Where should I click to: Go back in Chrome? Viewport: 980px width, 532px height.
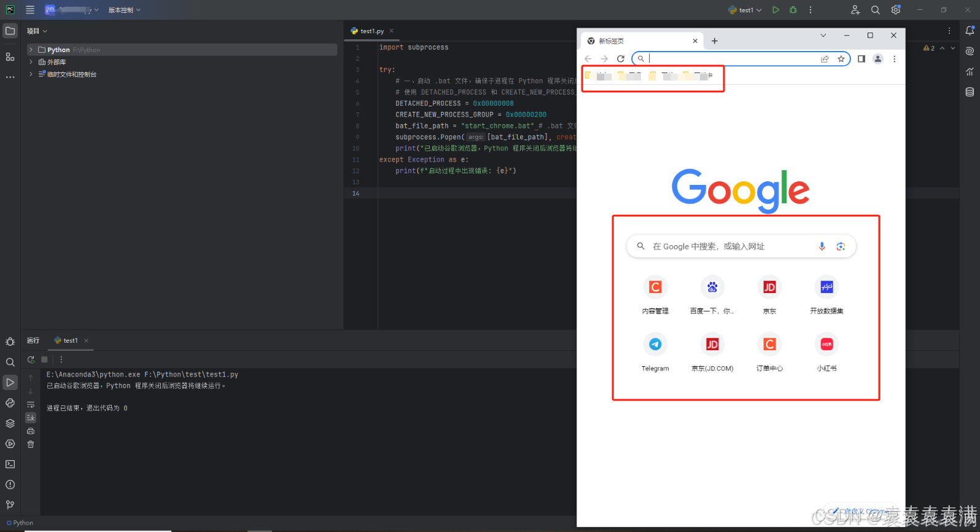click(x=588, y=59)
